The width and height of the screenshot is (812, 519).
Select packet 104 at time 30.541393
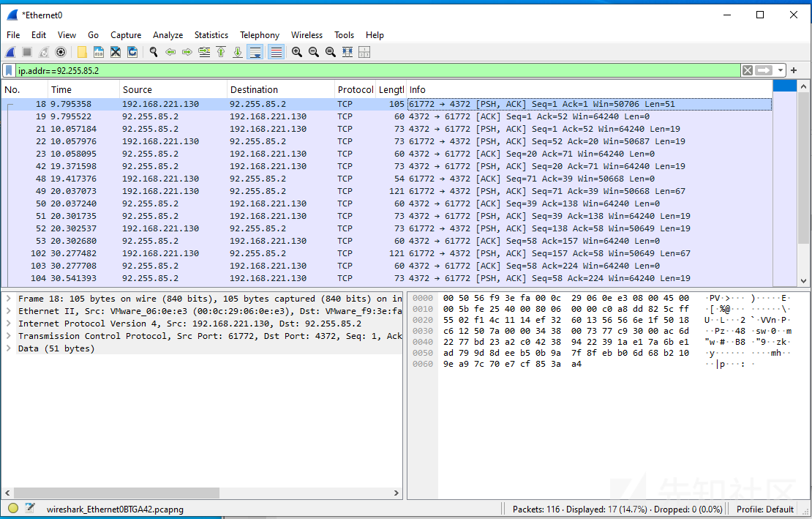pyautogui.click(x=386, y=278)
